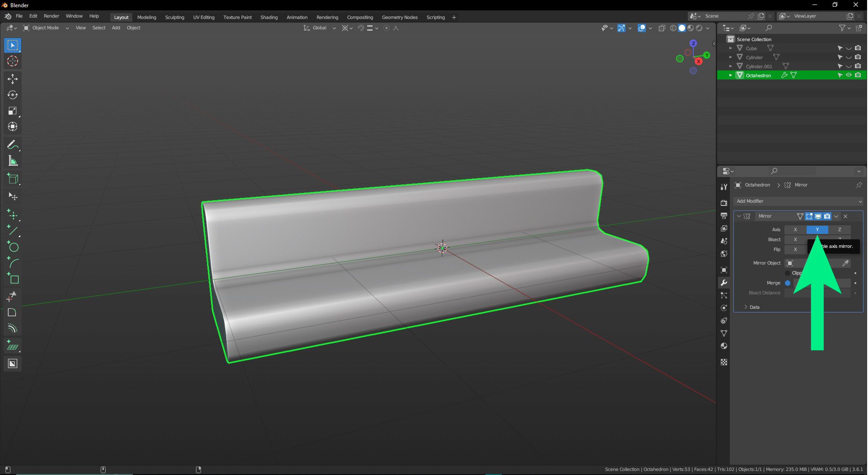Open the Add menu in viewport header

click(x=116, y=28)
